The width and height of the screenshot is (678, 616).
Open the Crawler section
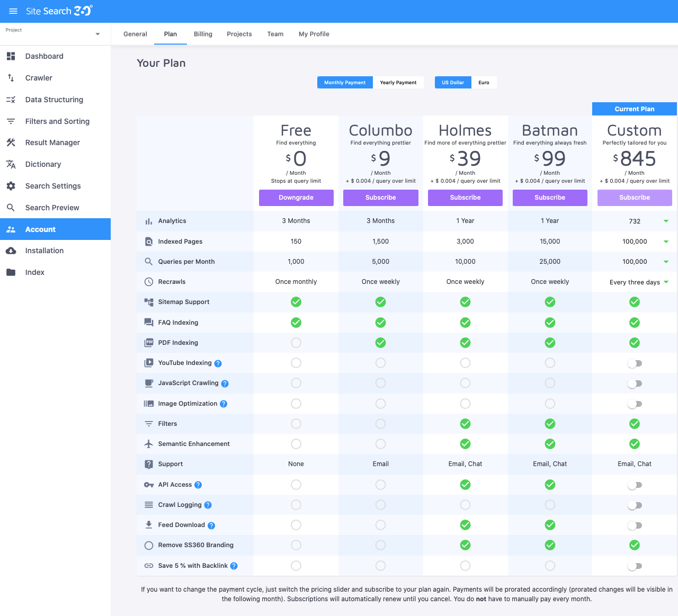point(39,78)
